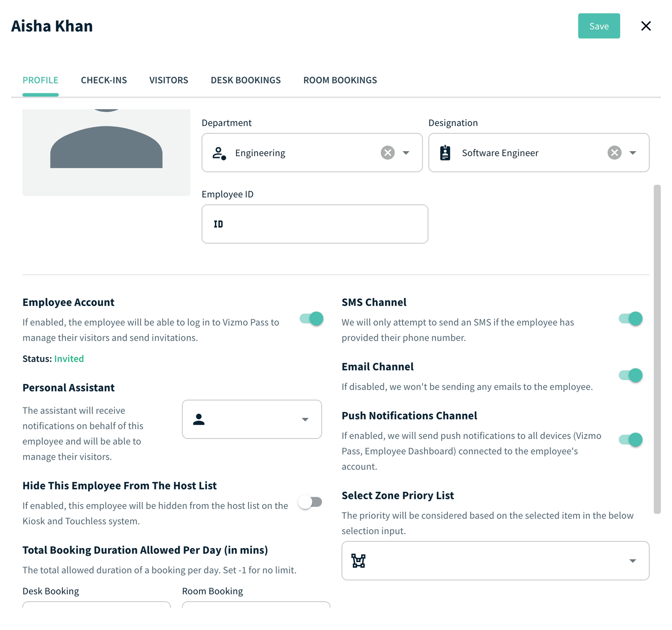Screen dimensions: 672x630
Task: Click the Total Booking Duration heading
Action: pos(145,550)
